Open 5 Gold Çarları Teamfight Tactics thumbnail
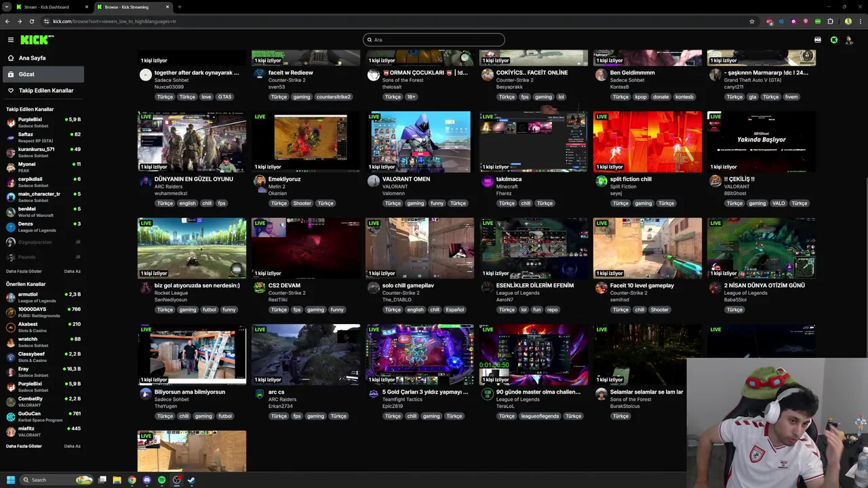 click(x=420, y=354)
